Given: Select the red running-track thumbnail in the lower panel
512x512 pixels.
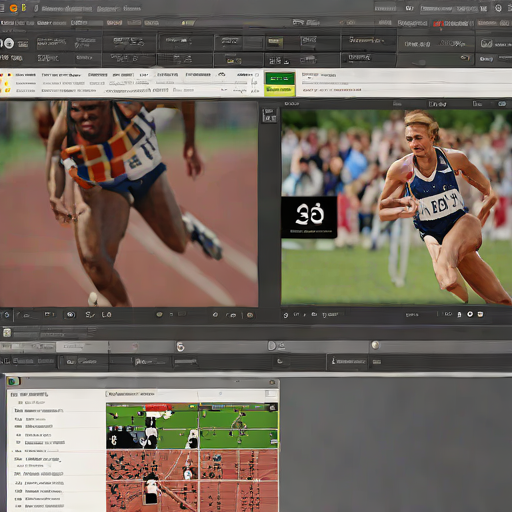Looking at the screenshot, I should click(x=192, y=481).
